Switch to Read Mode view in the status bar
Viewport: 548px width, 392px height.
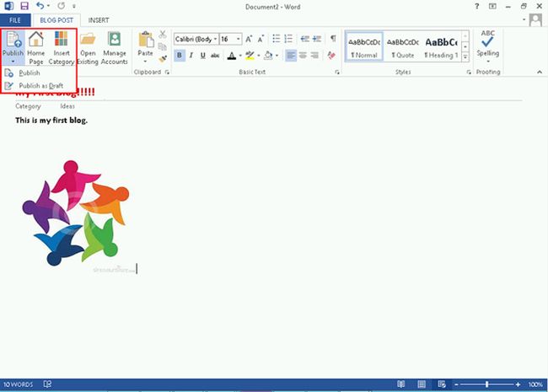[x=400, y=384]
